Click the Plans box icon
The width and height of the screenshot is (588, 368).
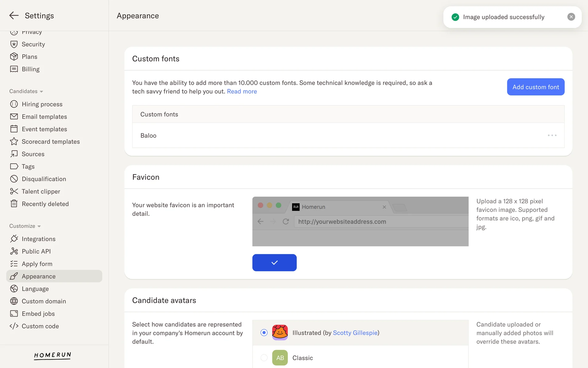coord(14,57)
